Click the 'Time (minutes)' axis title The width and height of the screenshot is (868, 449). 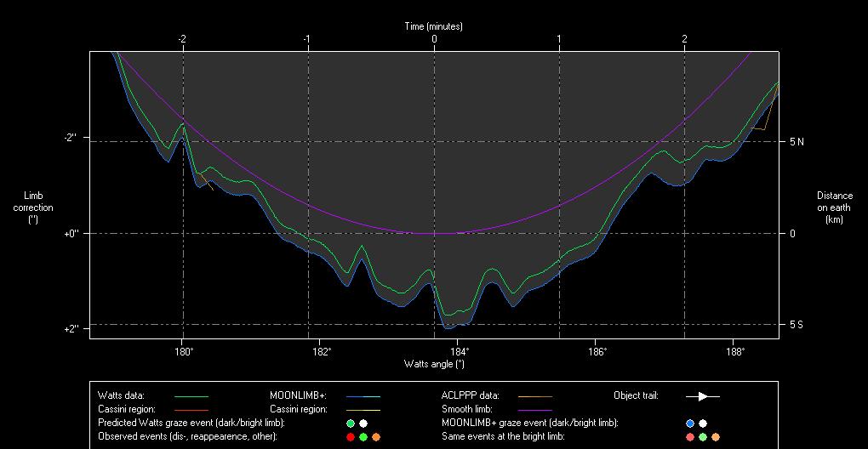(434, 26)
